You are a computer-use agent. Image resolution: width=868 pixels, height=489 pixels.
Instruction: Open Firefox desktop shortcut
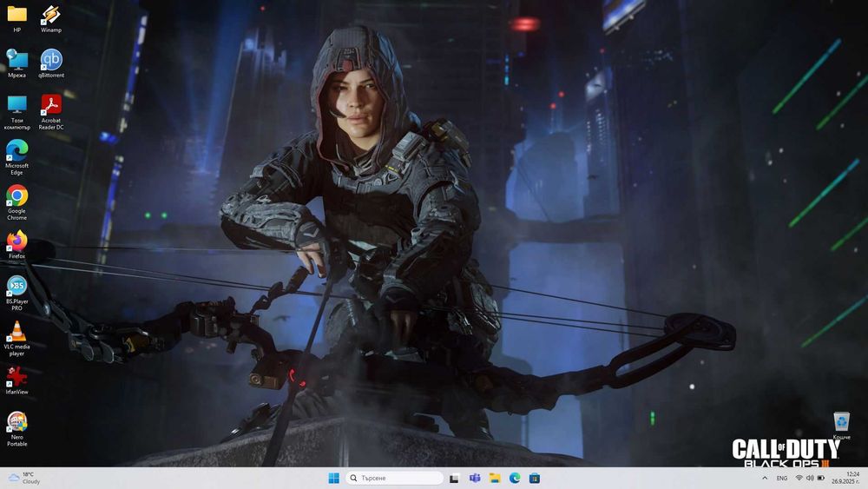click(x=16, y=241)
